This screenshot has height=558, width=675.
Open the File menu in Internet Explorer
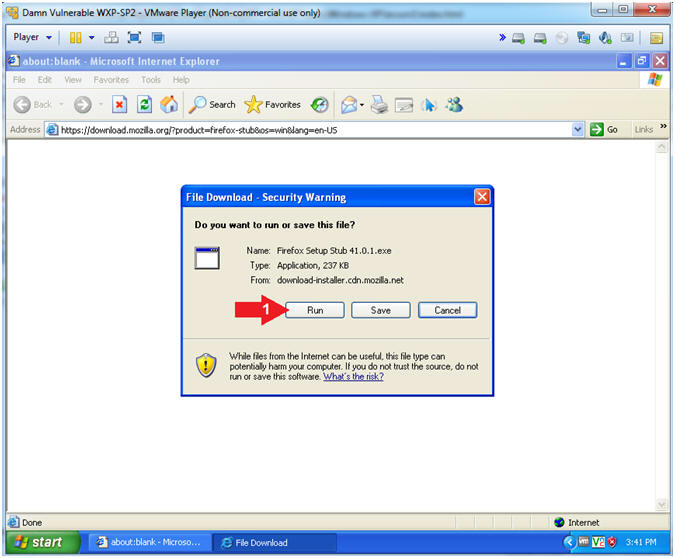(19, 80)
